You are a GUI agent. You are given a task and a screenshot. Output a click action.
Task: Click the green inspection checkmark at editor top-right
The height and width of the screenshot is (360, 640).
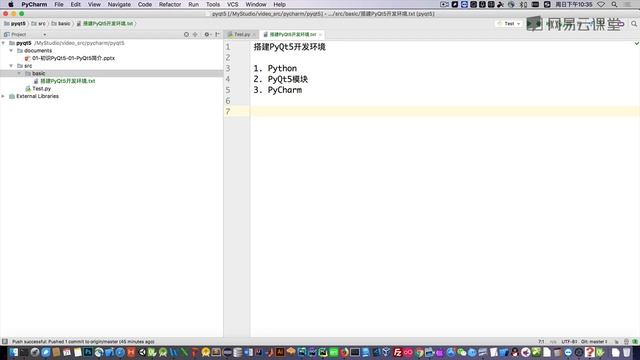636,43
